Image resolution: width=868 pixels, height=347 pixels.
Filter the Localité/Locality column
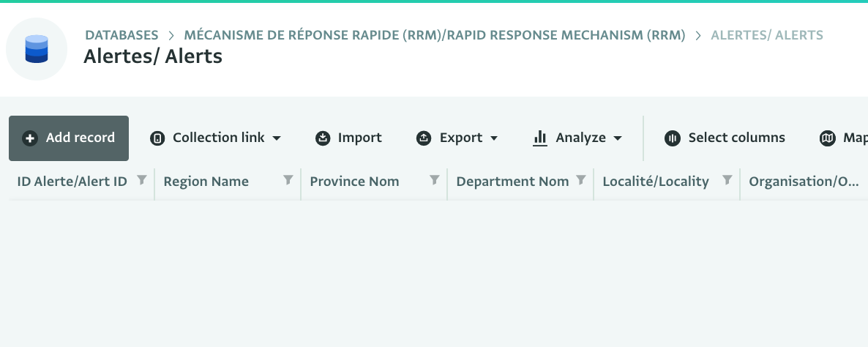tap(727, 180)
